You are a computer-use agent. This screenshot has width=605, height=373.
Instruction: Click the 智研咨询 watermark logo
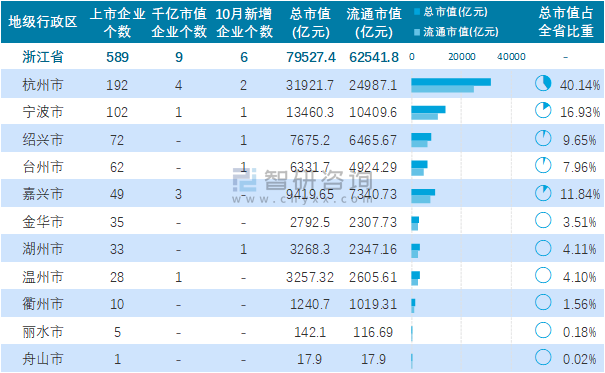(245, 180)
